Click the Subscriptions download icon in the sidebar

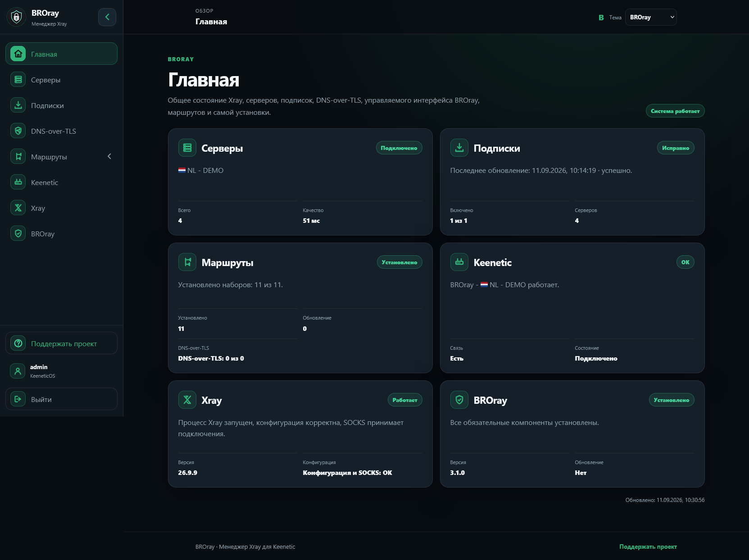point(18,105)
